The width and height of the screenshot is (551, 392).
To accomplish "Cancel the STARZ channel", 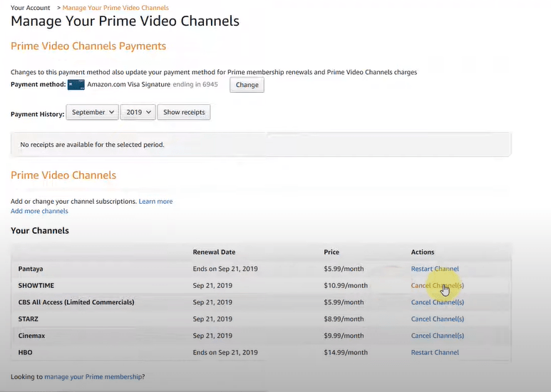I will (438, 319).
